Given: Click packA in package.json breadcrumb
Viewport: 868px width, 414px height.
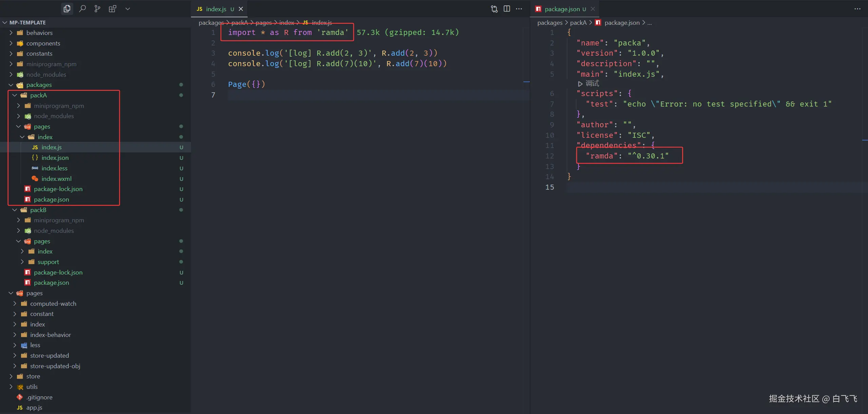Looking at the screenshot, I should click(578, 23).
